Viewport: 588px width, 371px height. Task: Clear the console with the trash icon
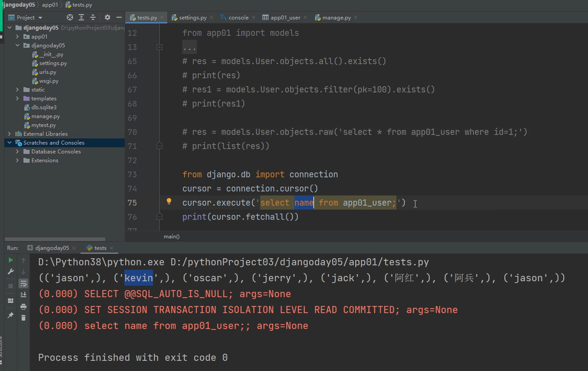coord(23,317)
